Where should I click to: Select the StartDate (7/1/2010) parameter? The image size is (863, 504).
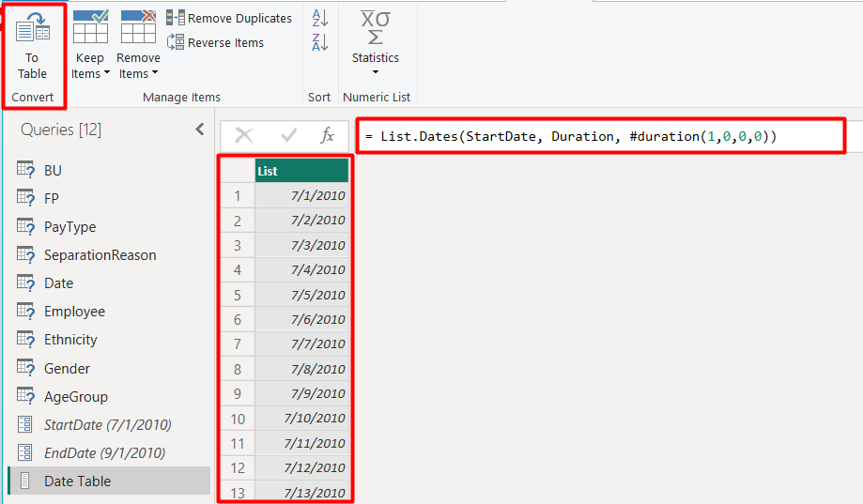(110, 425)
